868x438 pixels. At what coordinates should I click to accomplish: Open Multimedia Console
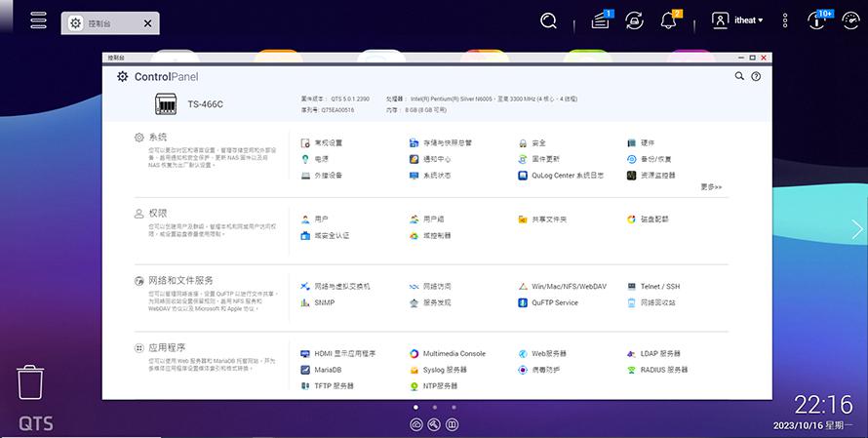(x=448, y=353)
